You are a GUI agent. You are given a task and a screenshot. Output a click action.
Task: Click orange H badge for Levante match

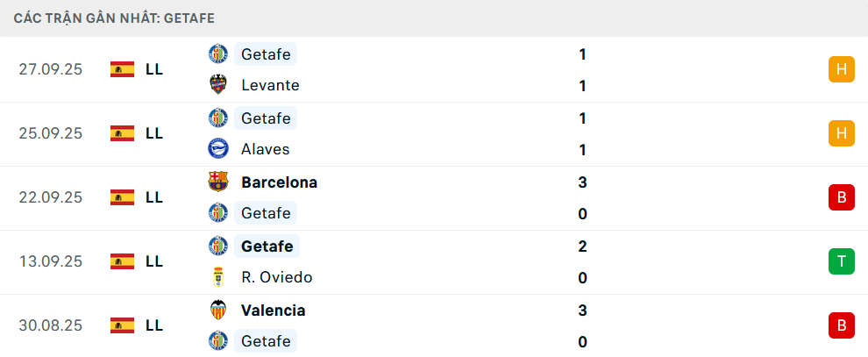[x=841, y=69]
